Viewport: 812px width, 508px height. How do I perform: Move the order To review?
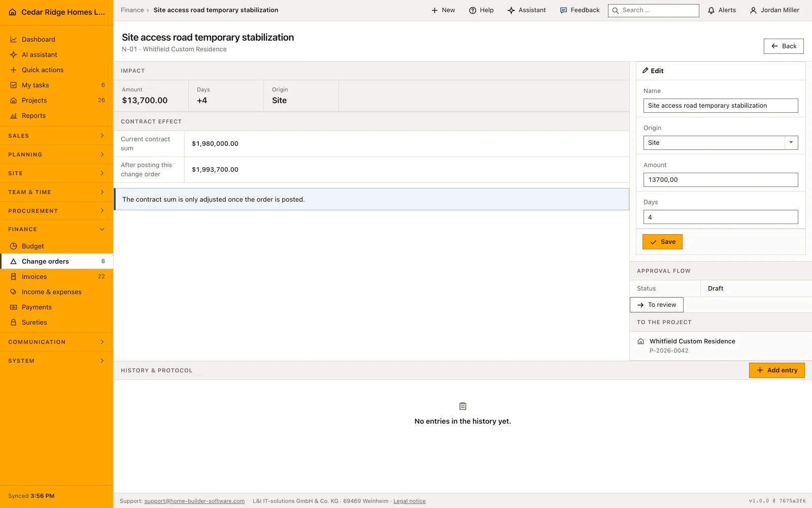(657, 305)
